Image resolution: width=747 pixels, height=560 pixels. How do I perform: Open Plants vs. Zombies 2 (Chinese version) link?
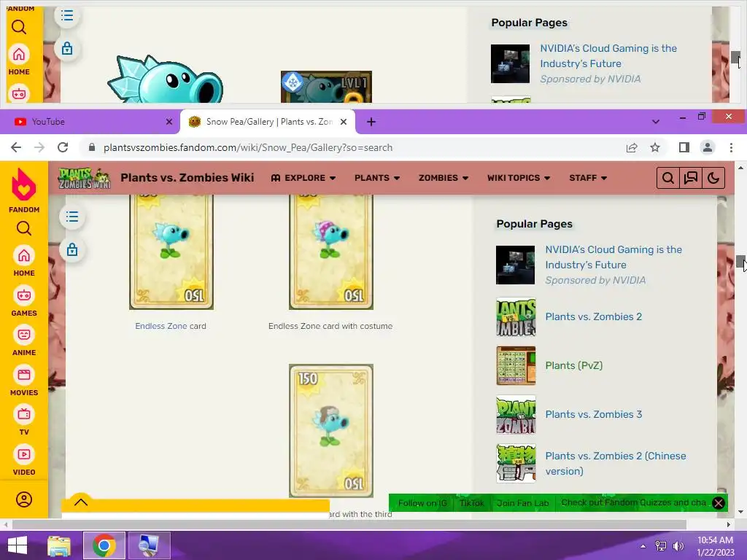click(x=616, y=463)
